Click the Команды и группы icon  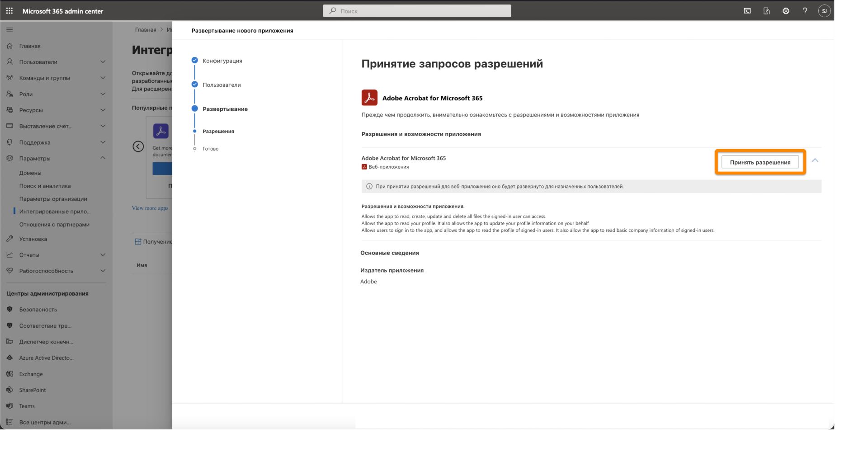click(x=9, y=78)
